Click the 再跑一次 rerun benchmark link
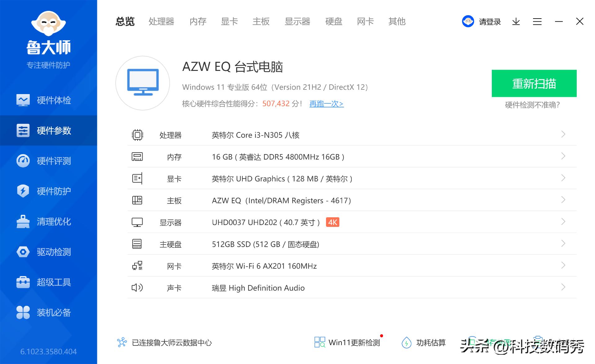The image size is (595, 364). (x=326, y=104)
